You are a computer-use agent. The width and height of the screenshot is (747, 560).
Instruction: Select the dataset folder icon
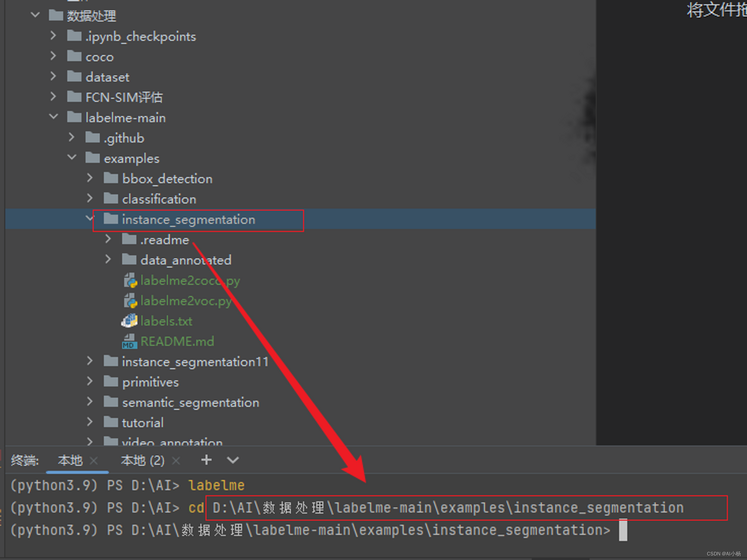click(x=74, y=76)
